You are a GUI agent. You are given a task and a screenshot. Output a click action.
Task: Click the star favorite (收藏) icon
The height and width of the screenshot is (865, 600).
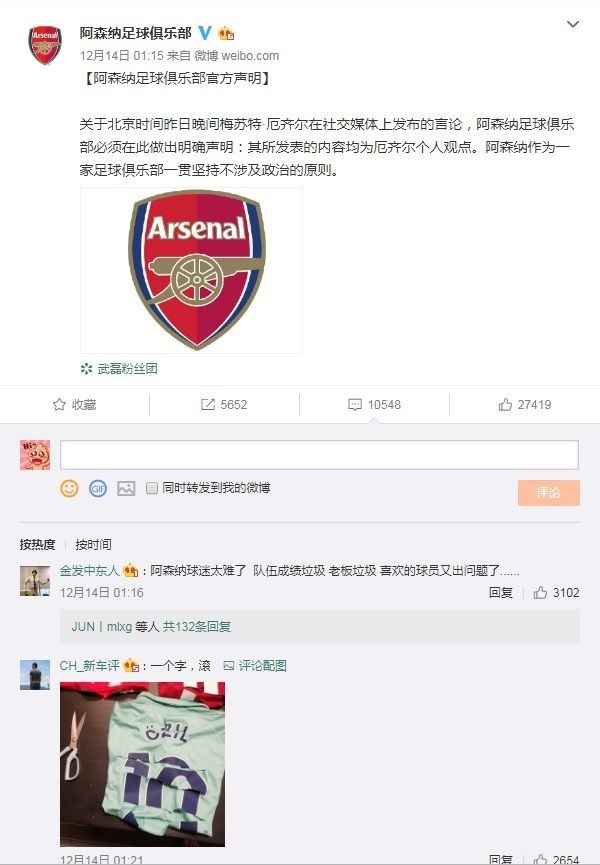60,405
